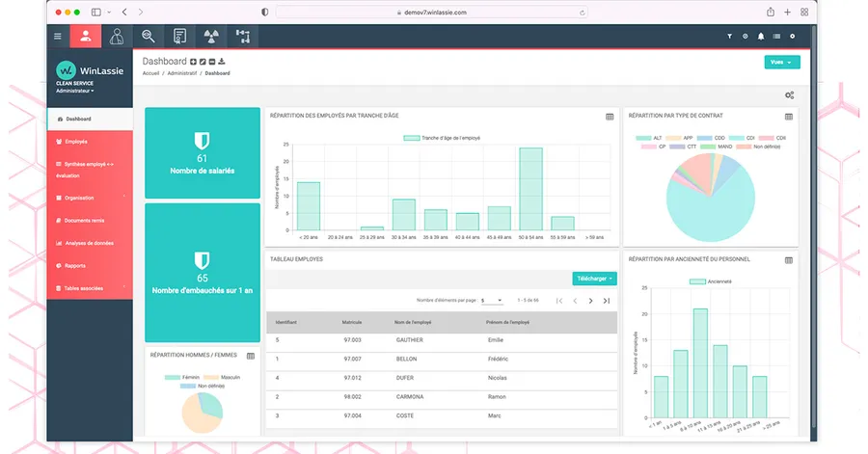This screenshot has height=454, width=868.
Task: Show data table for age chart
Action: 610,117
